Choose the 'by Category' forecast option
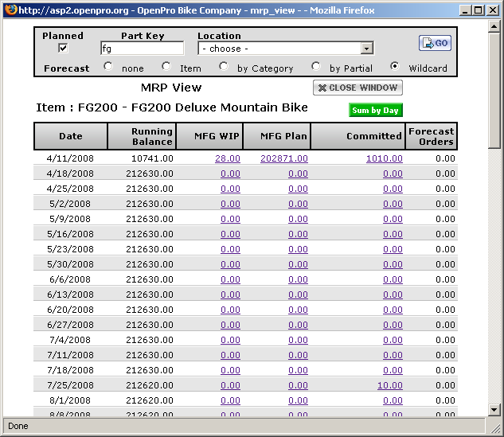 (x=224, y=67)
